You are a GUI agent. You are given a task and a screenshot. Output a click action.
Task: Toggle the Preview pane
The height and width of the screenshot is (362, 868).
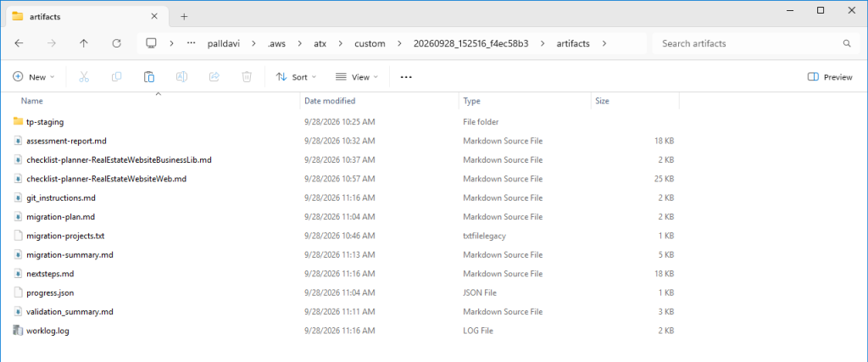tap(830, 77)
